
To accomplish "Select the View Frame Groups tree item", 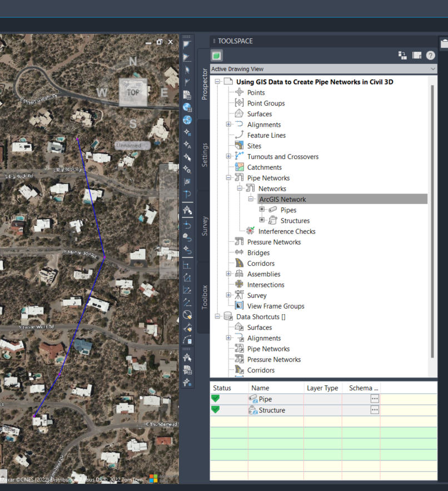I will pos(276,306).
